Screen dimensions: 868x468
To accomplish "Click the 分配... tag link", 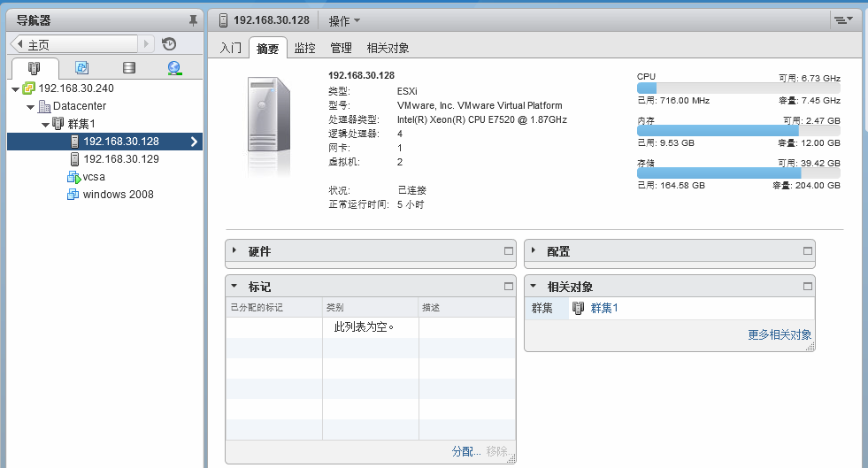I will [x=466, y=451].
